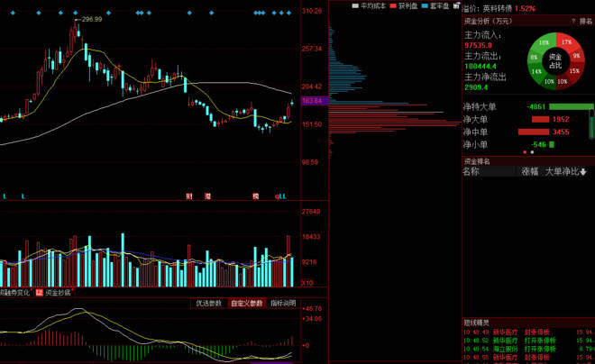Open the 英科转债 link at top
The height and width of the screenshot is (364, 595).
(498, 8)
